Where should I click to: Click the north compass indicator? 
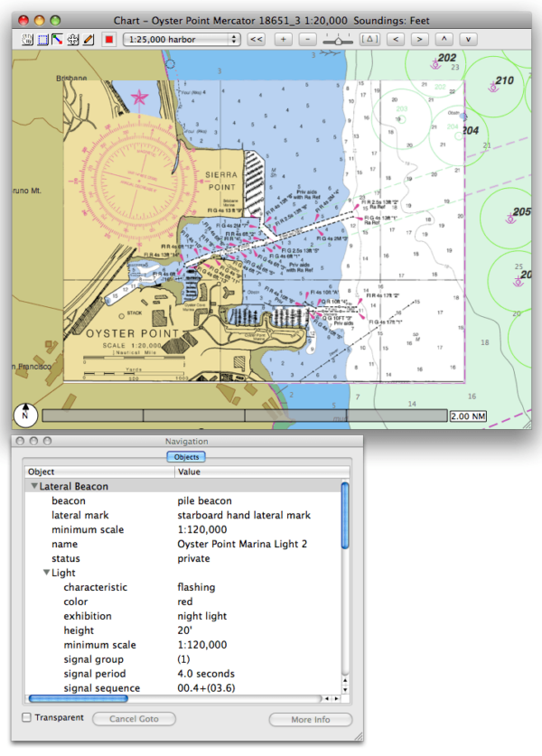[x=26, y=415]
